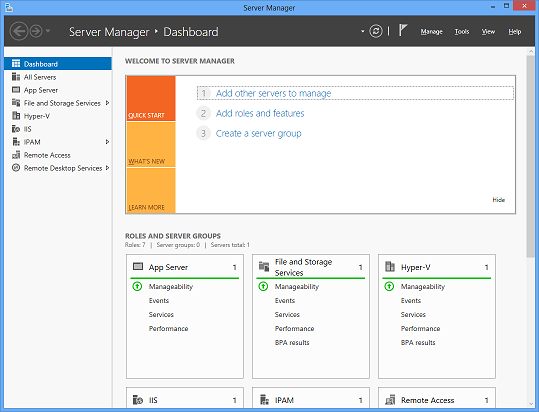Open App Server Events
Image resolution: width=539 pixels, height=412 pixels.
(159, 300)
